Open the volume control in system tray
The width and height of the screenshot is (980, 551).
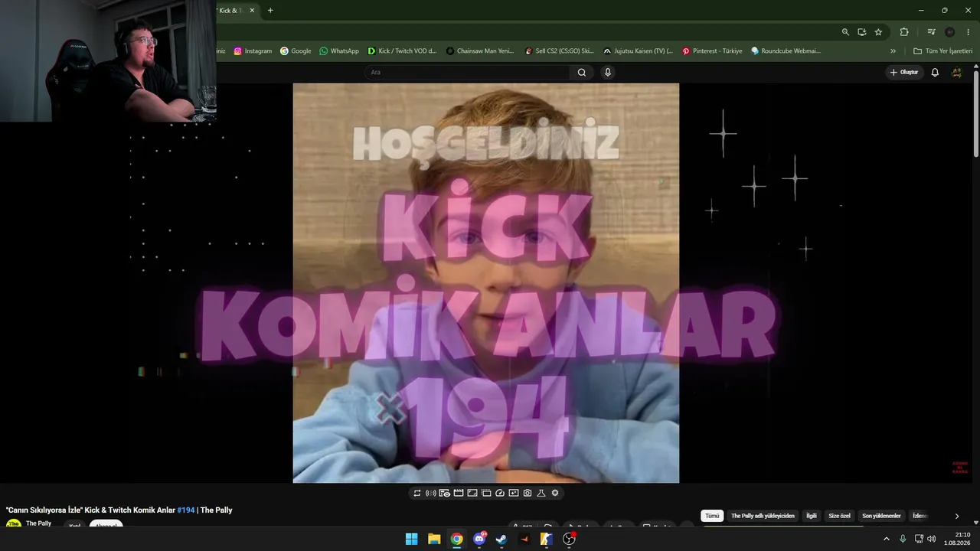[x=931, y=539]
